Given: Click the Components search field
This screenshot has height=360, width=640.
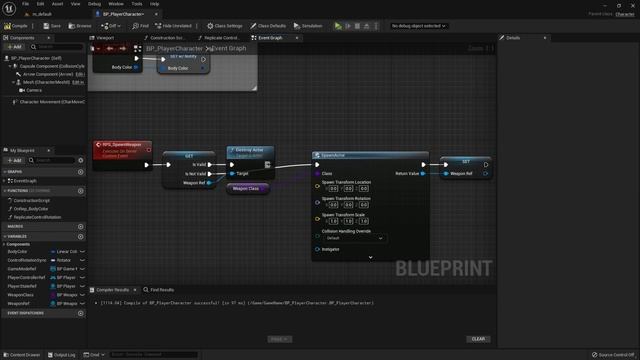Looking at the screenshot, I should pyautogui.click(x=57, y=47).
